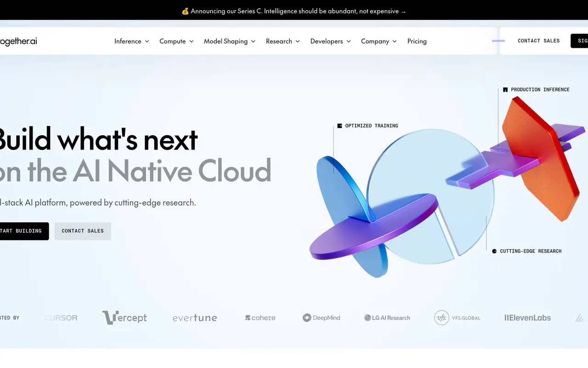Expand the Developers menu chevron
Viewport: 588px width, 368px height.
349,41
